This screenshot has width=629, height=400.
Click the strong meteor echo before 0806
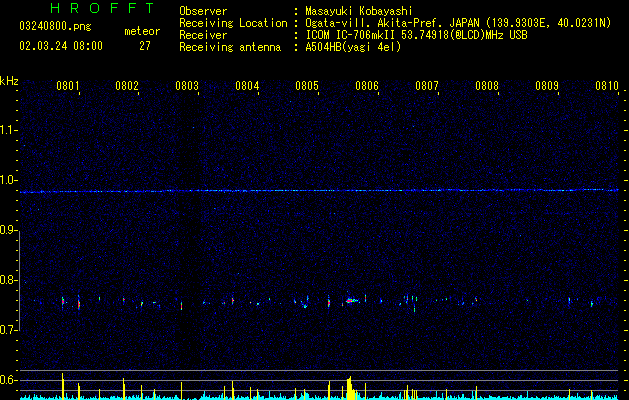pos(352,300)
